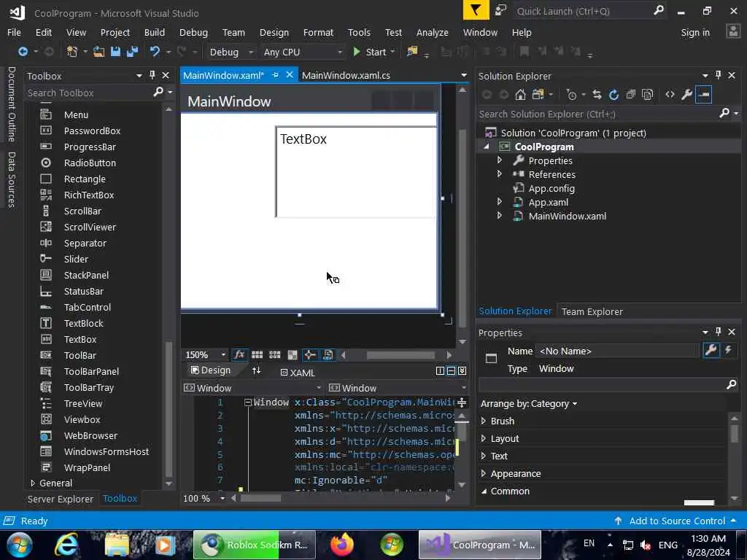Click Show All Files icon in Solution Explorer
Viewport: 747px width, 560px height.
point(648,95)
